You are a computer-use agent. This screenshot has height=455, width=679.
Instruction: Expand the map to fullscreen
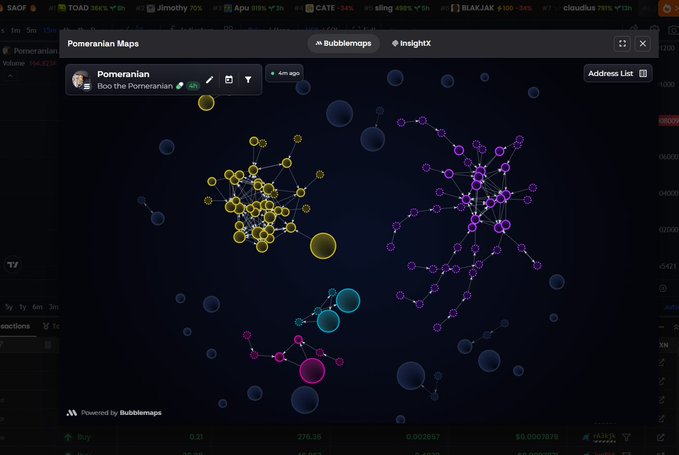pyautogui.click(x=622, y=43)
